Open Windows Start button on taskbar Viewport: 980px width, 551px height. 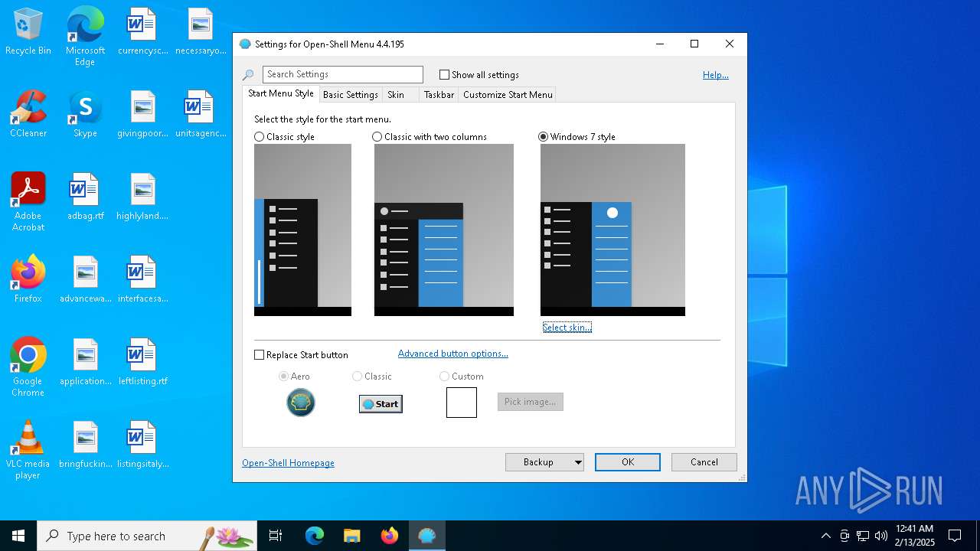click(x=18, y=536)
